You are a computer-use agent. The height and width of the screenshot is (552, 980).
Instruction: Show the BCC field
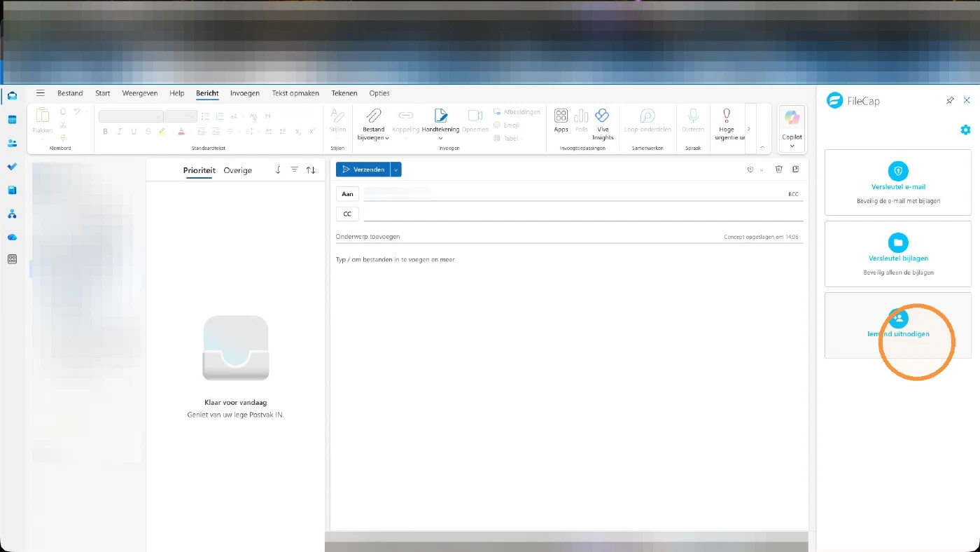793,194
